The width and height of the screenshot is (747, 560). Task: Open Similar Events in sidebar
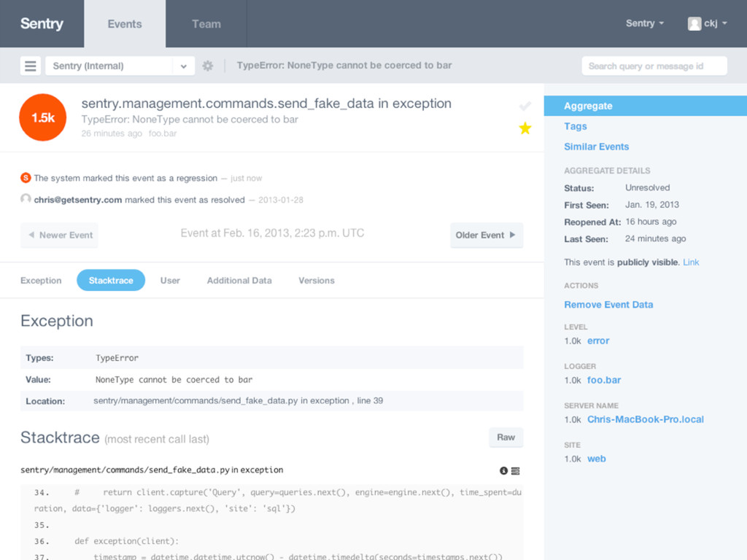597,147
